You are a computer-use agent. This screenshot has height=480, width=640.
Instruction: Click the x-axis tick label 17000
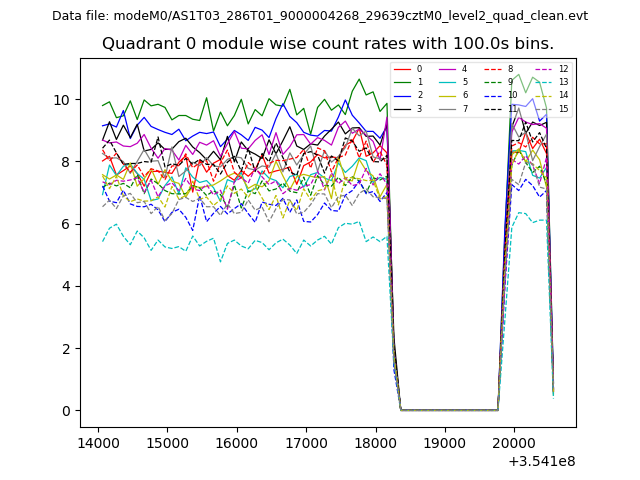point(306,442)
